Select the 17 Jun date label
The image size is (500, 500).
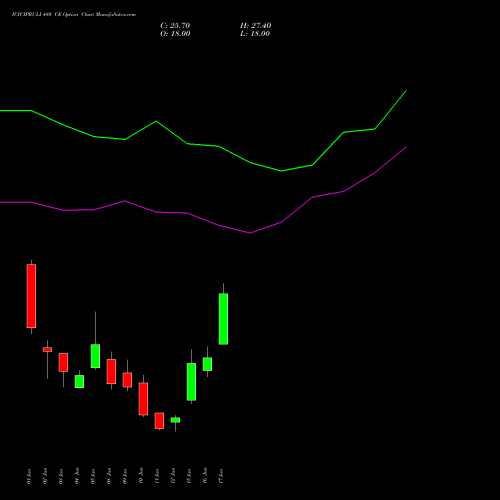(x=221, y=476)
